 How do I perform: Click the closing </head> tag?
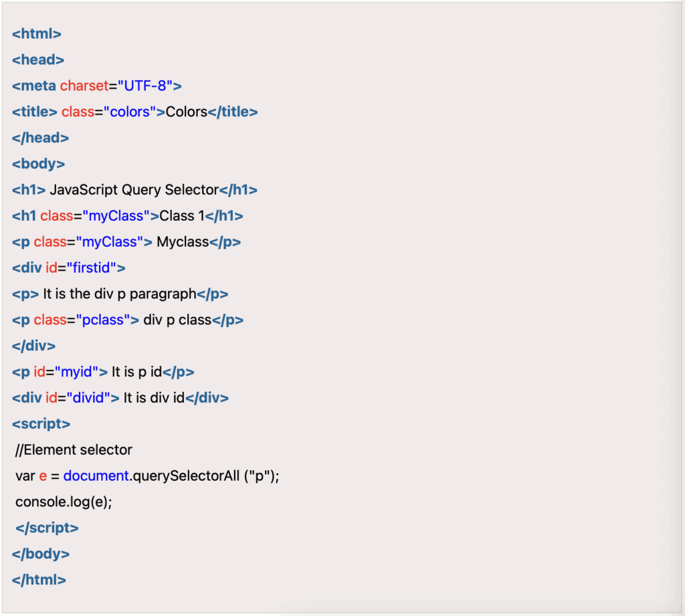click(41, 138)
